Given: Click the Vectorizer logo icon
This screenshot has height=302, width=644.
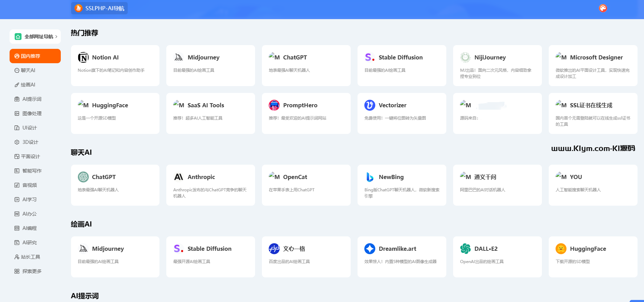Looking at the screenshot, I should [370, 105].
